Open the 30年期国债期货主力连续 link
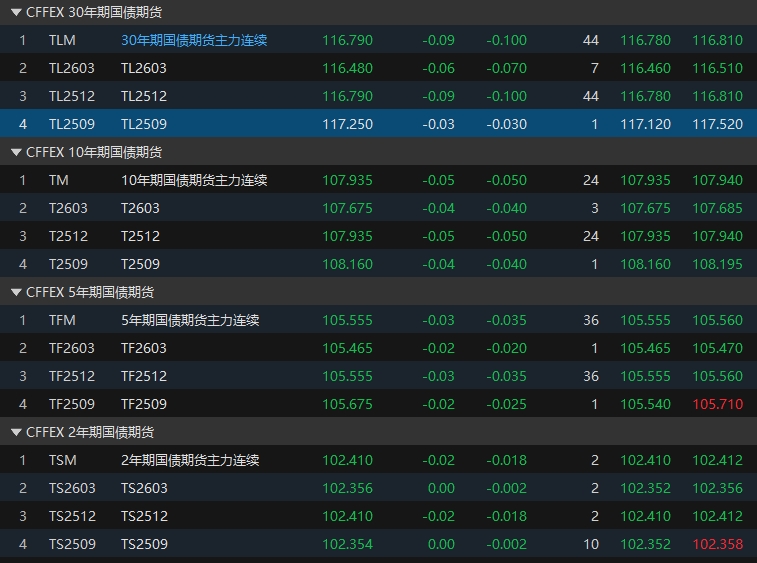The image size is (757, 563). (x=194, y=40)
